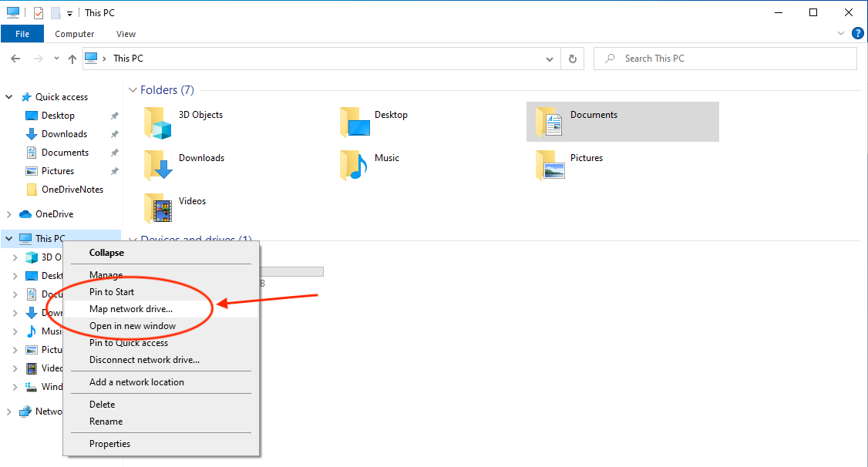Select Properties in the context menu
Screen dimensions: 868x467
pyautogui.click(x=109, y=444)
